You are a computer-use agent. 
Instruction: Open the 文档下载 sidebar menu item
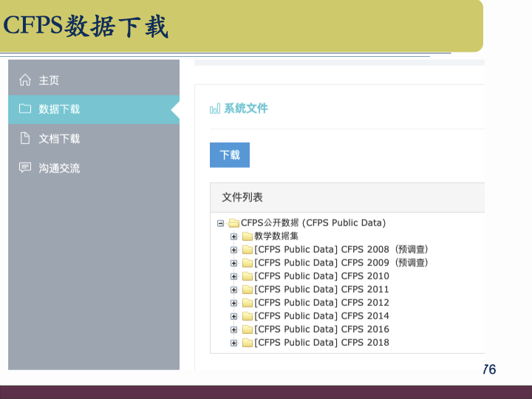[x=59, y=138]
